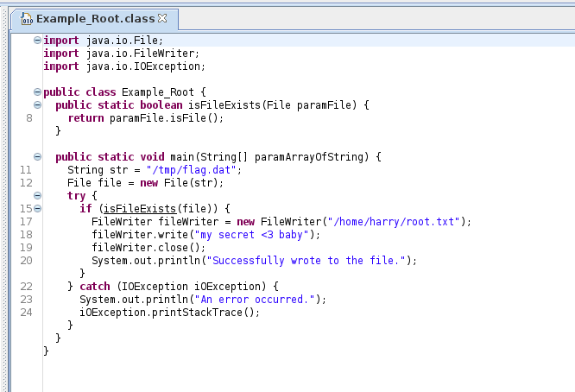Click line number 18 in the gutter
This screenshot has height=392, width=575.
26,235
